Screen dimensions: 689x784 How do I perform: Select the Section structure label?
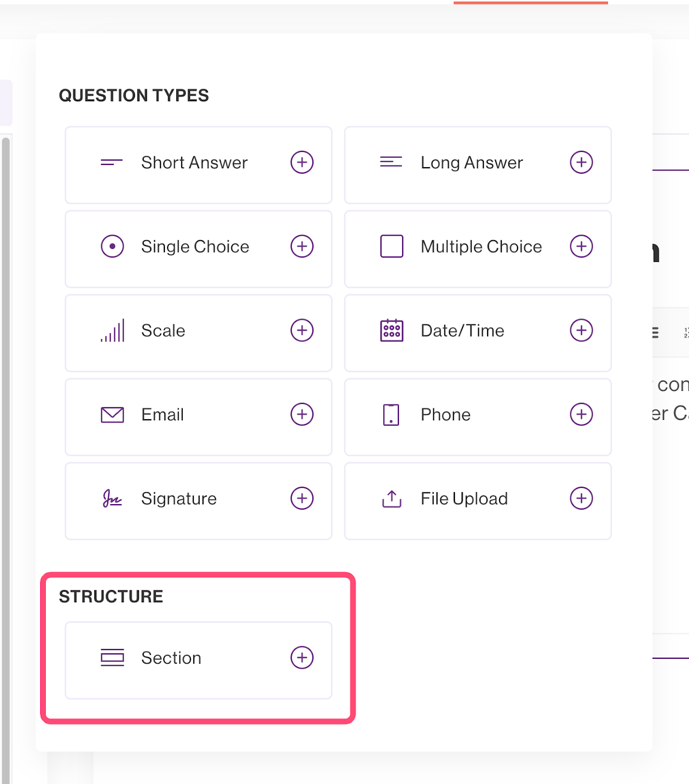coord(171,658)
